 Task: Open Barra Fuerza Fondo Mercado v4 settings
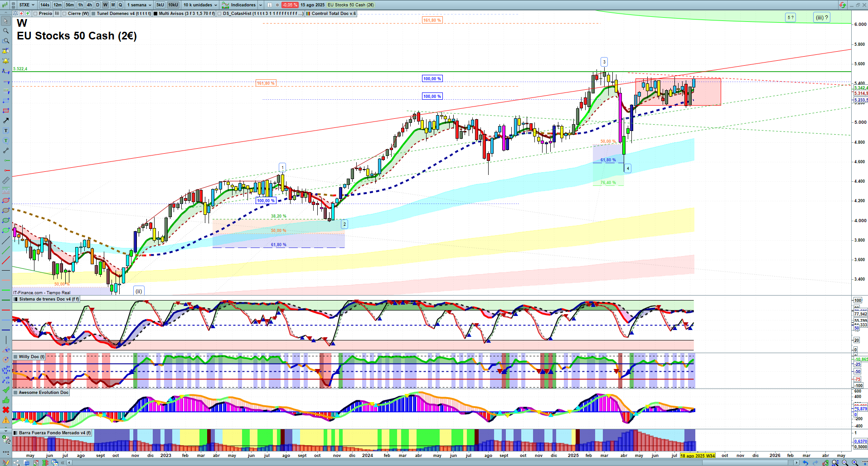click(x=16, y=433)
